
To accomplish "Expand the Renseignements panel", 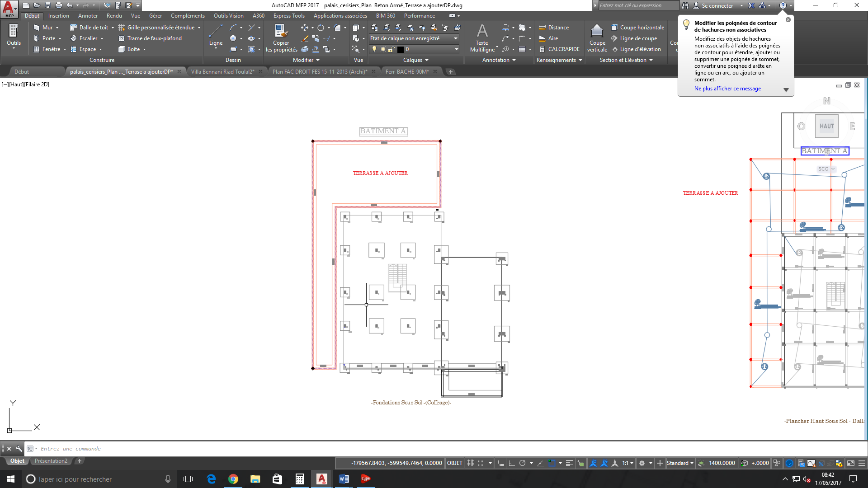I will [x=559, y=60].
